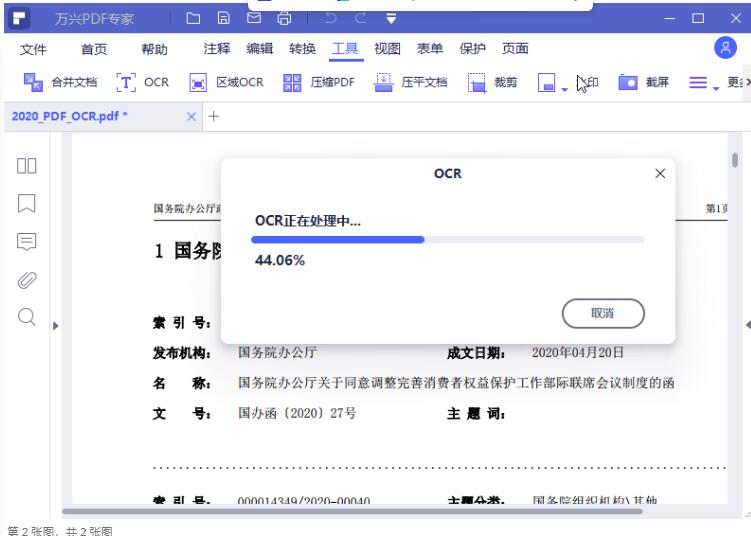Open quick access customize dropdown arrow
The height and width of the screenshot is (536, 751).
point(391,19)
